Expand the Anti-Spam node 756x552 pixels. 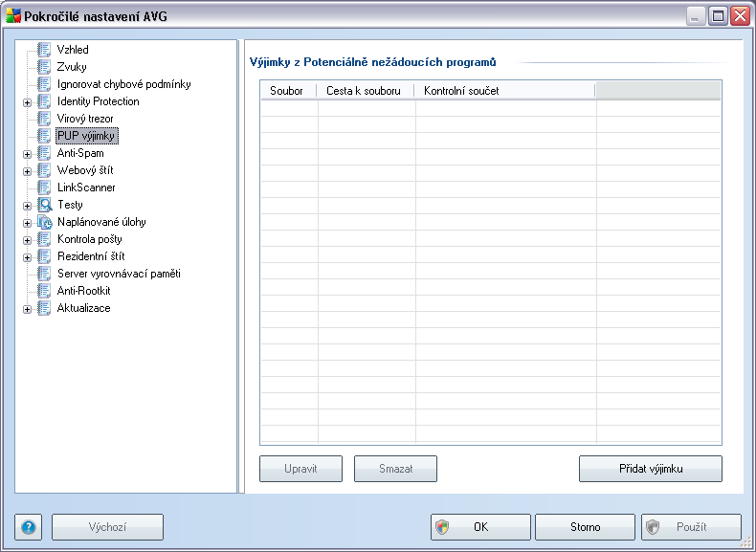[x=27, y=154]
